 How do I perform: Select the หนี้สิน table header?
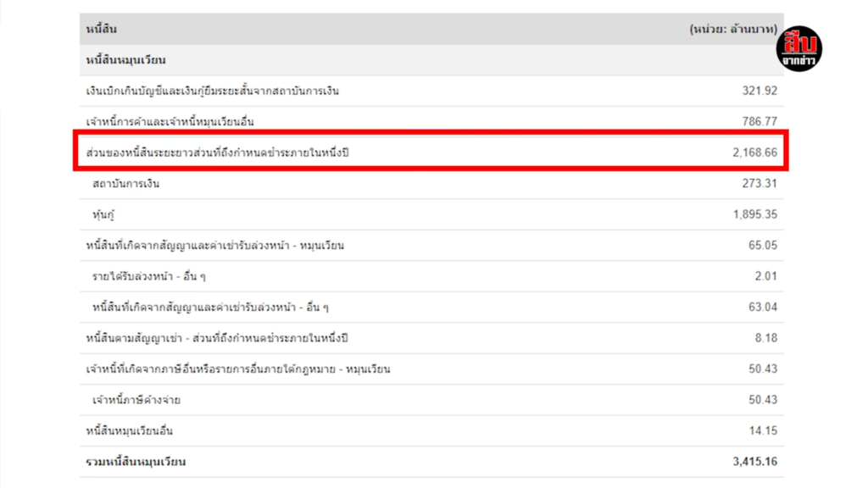tap(102, 29)
